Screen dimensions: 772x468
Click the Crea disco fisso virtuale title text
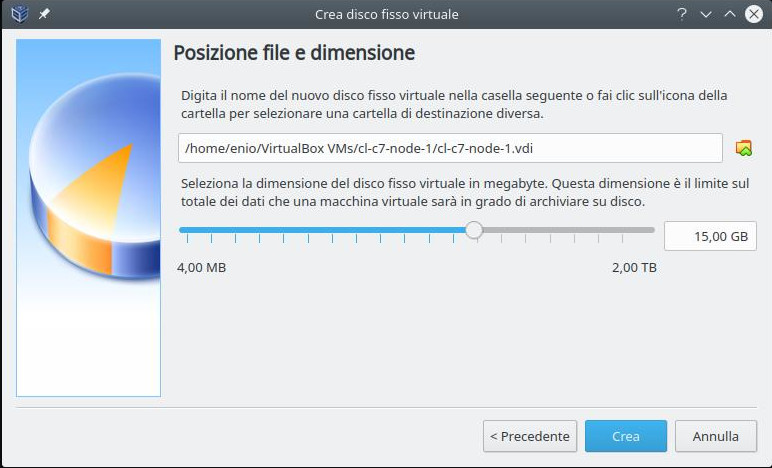386,14
